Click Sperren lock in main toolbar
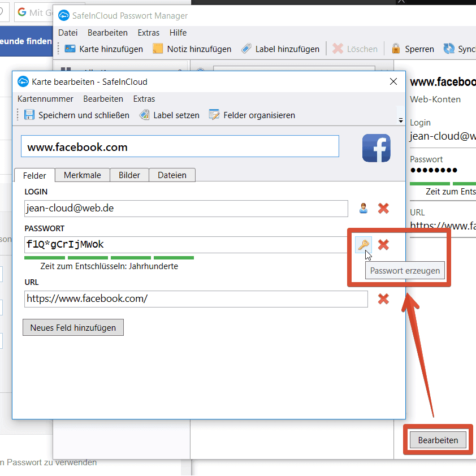This screenshot has width=476, height=476. click(413, 49)
